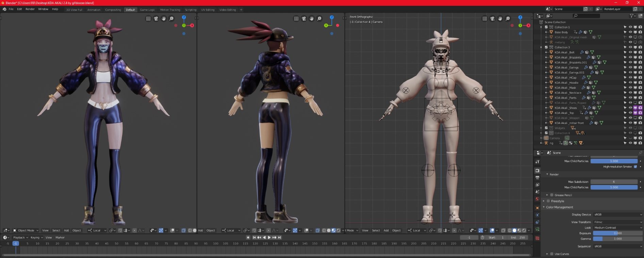644x258 pixels.
Task: Switch to the Animation workspace tab
Action: [x=94, y=10]
